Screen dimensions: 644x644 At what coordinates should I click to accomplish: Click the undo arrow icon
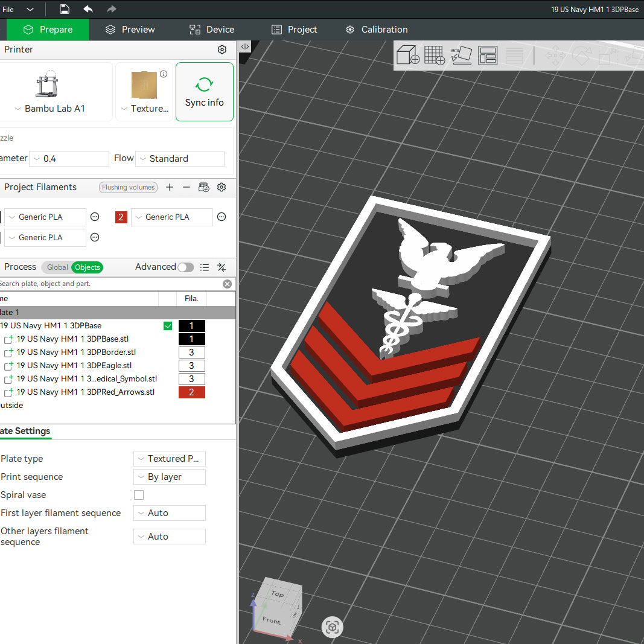click(88, 9)
